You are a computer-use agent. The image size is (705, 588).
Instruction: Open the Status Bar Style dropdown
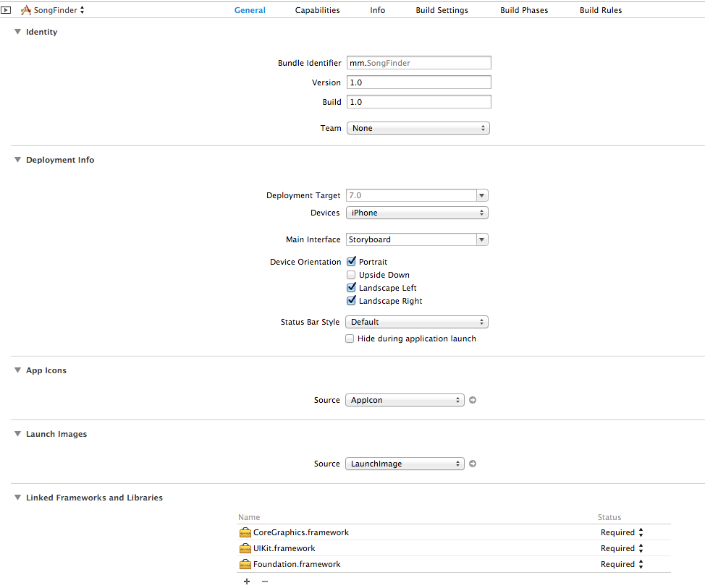pos(417,322)
